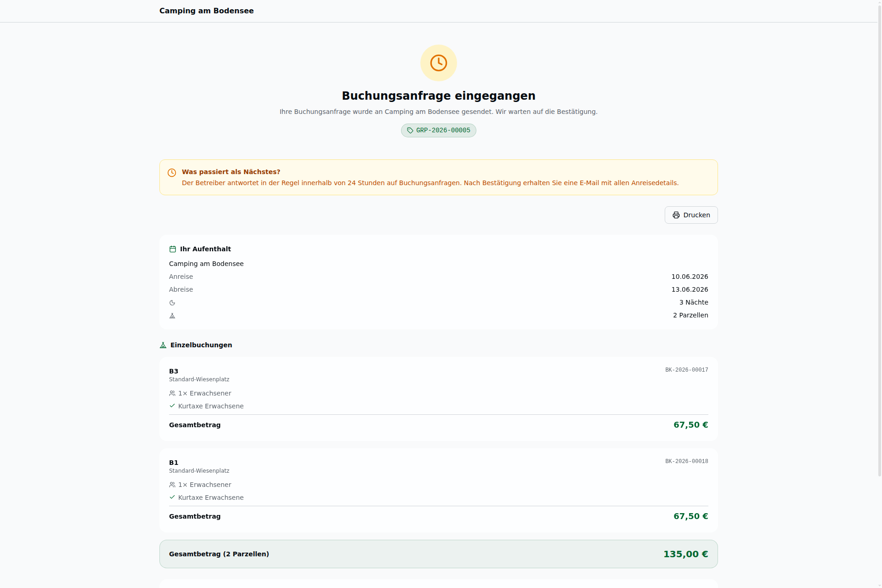This screenshot has width=882, height=588.
Task: Click the departure date 13.06.2026
Action: pyautogui.click(x=690, y=289)
